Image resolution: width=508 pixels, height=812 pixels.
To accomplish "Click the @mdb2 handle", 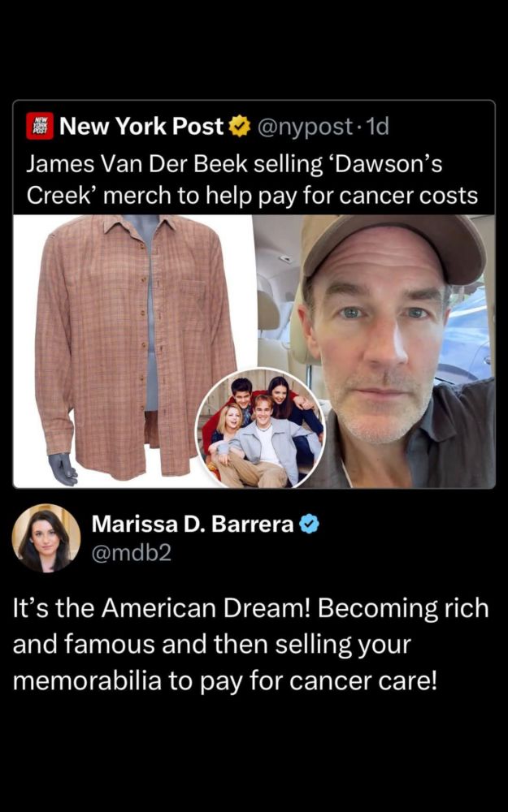I will click(131, 554).
